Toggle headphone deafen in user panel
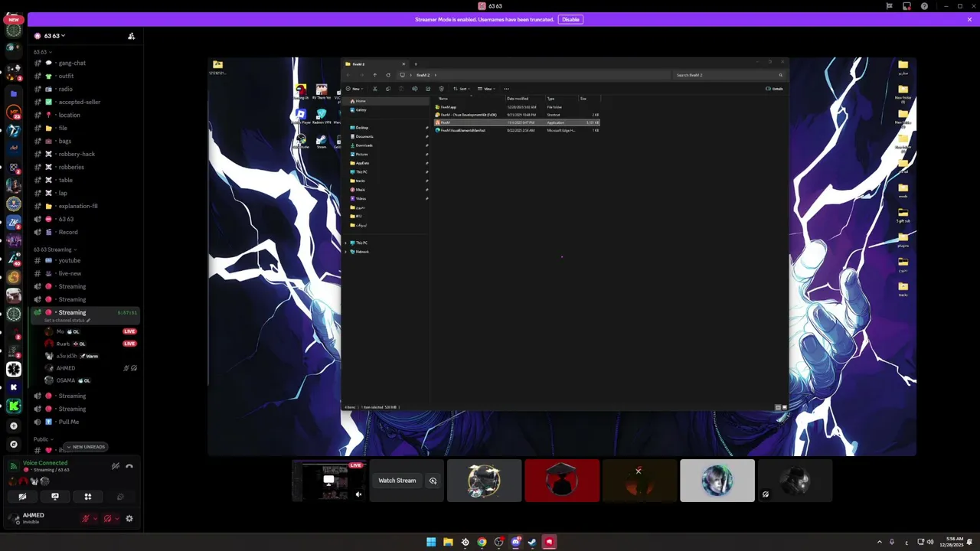 107,519
